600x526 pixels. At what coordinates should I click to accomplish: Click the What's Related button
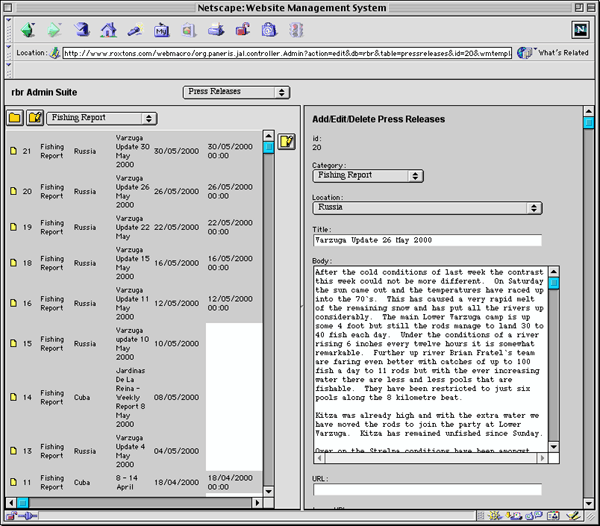point(553,52)
